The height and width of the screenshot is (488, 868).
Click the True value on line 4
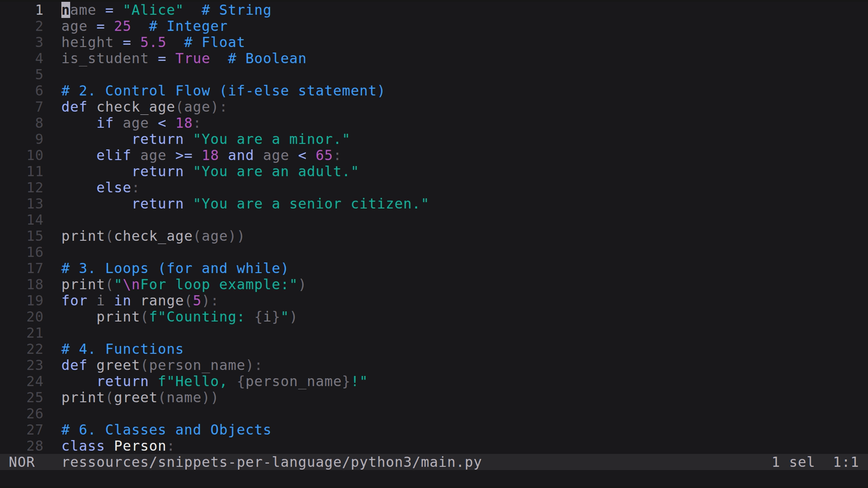[193, 59]
